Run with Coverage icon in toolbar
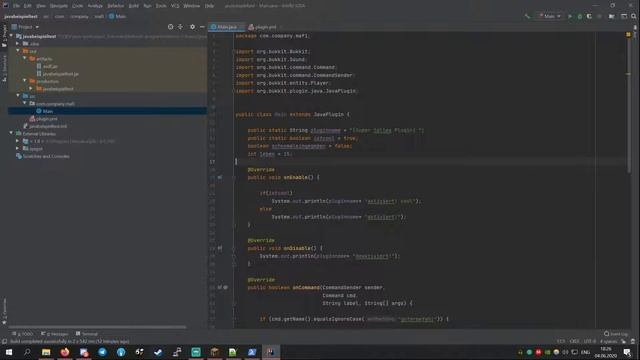This screenshot has height=360, width=640. pos(589,16)
